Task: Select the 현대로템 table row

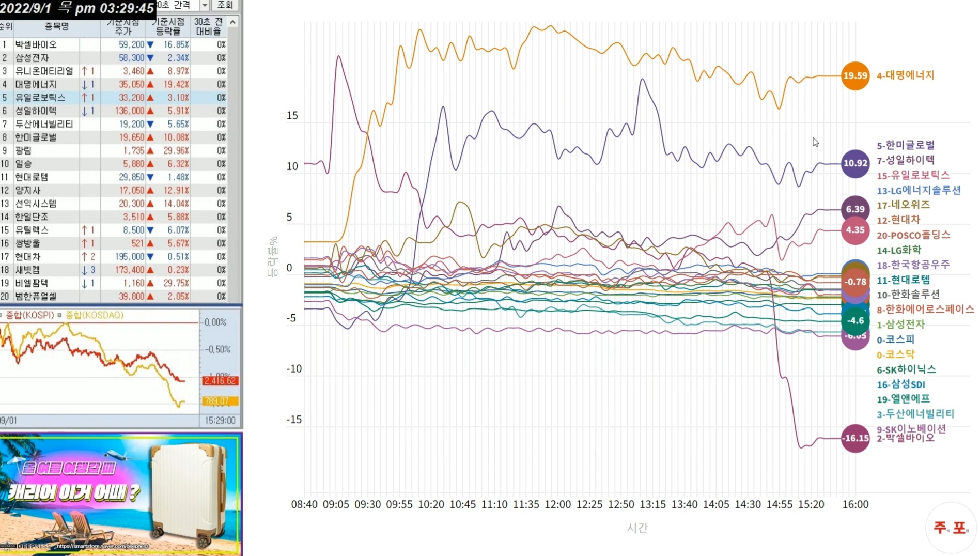Action: click(x=113, y=177)
